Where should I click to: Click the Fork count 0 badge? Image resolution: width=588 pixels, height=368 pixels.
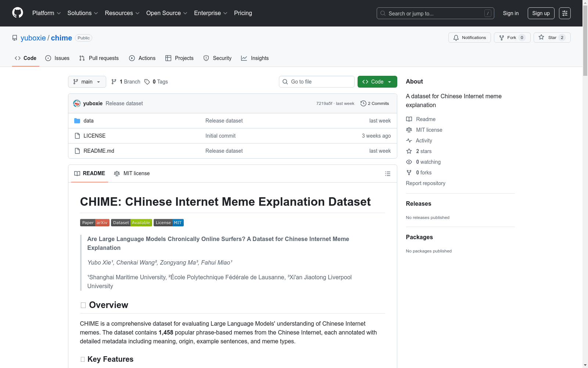522,38
